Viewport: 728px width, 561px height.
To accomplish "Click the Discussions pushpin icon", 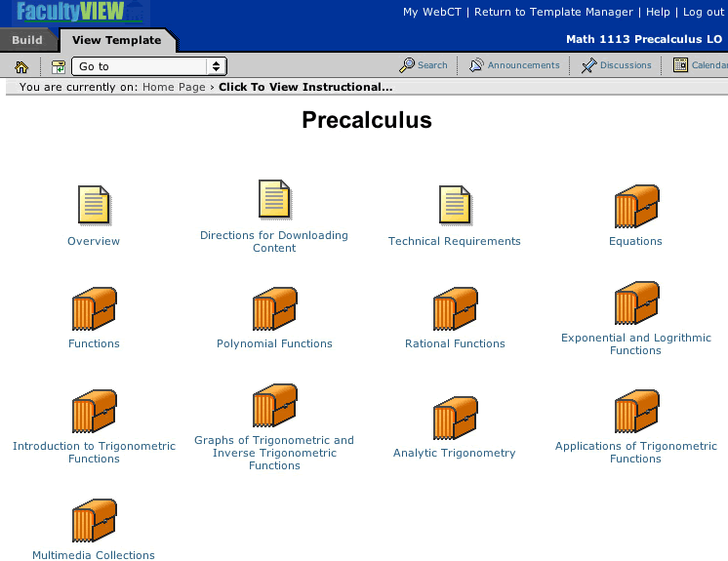I will click(x=588, y=65).
